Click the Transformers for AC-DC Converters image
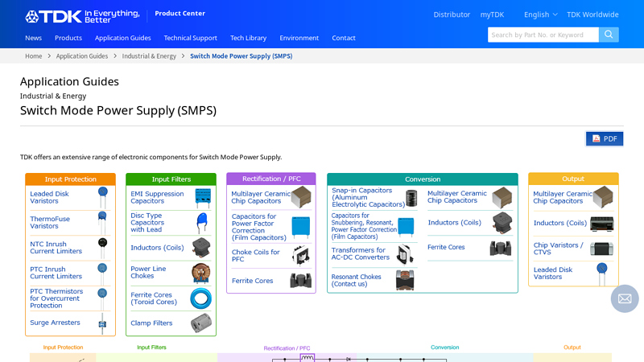Image resolution: width=644 pixels, height=362 pixels. tap(406, 254)
